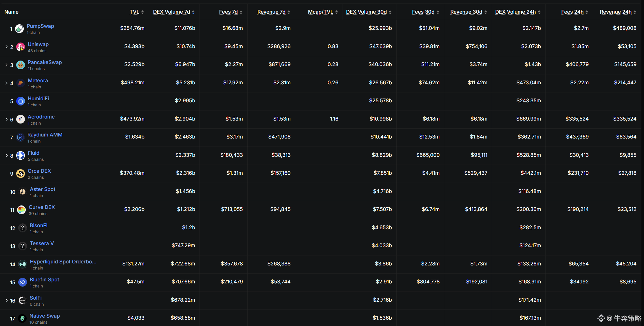Open the Native Swap protocol link
The image size is (644, 326).
(45, 316)
